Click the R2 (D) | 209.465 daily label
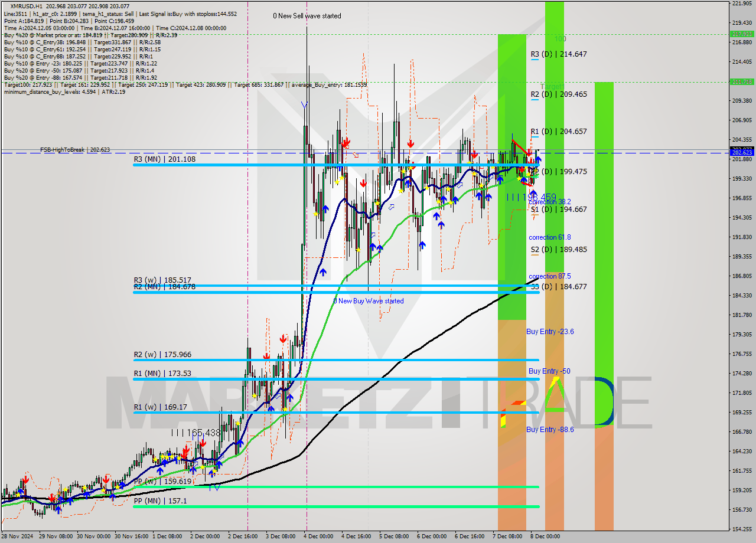 coord(559,94)
